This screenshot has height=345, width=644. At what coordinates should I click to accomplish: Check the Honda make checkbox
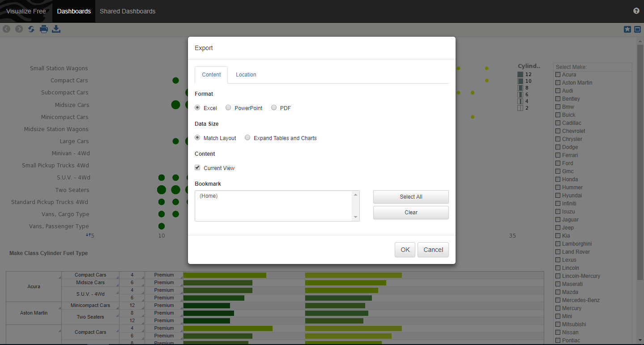tap(558, 179)
